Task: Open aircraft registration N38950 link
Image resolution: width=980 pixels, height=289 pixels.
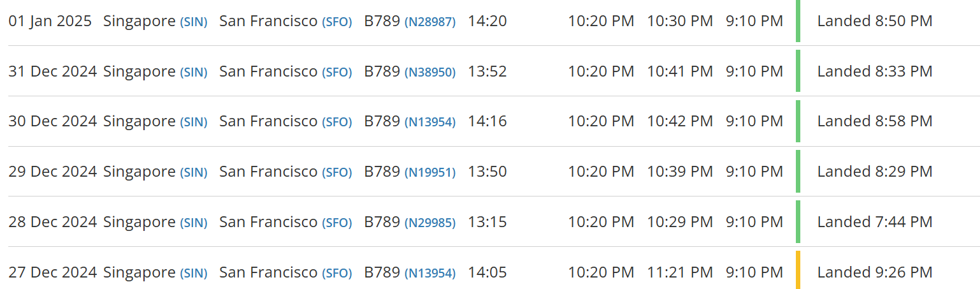Action: 430,72
